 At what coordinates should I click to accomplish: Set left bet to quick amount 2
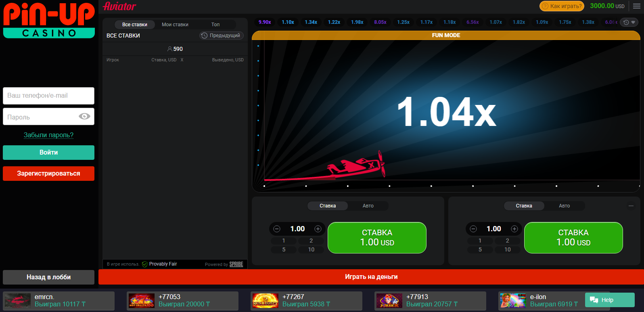(311, 241)
